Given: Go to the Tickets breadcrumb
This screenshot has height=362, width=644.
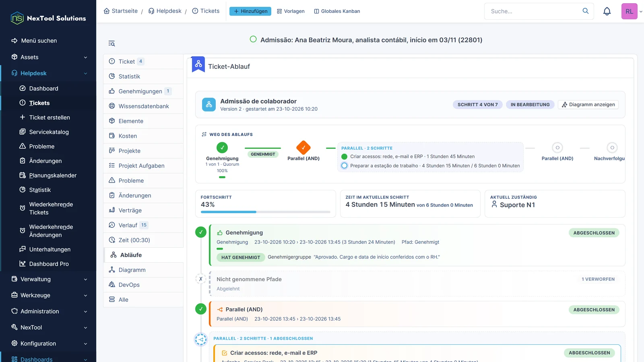Looking at the screenshot, I should tap(206, 11).
